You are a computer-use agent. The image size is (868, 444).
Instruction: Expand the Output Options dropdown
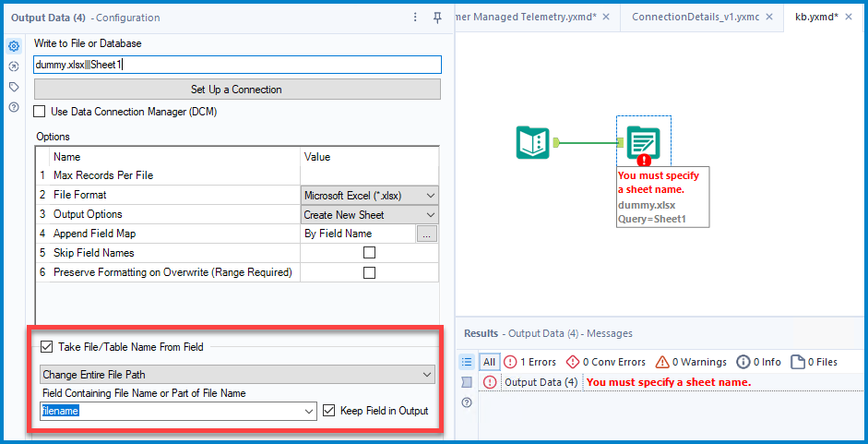click(x=370, y=214)
